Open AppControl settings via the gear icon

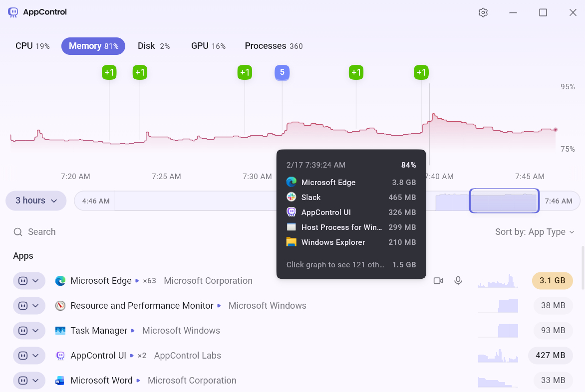click(x=483, y=12)
